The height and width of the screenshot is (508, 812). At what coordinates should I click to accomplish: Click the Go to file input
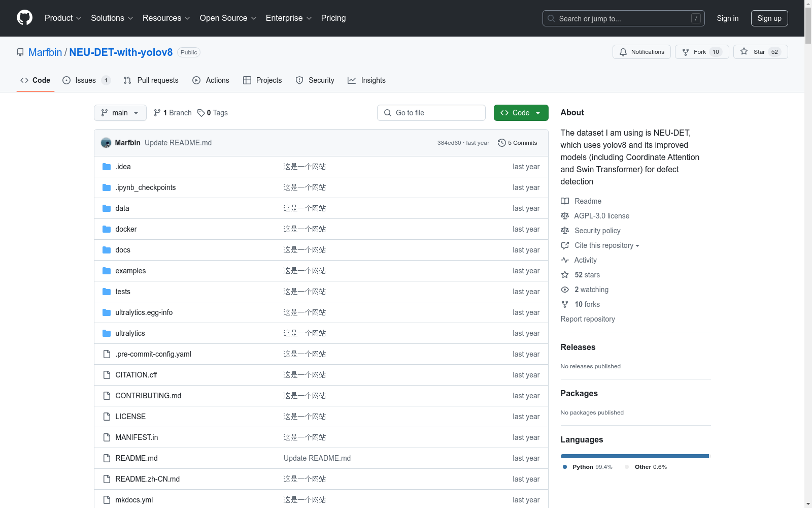point(431,113)
